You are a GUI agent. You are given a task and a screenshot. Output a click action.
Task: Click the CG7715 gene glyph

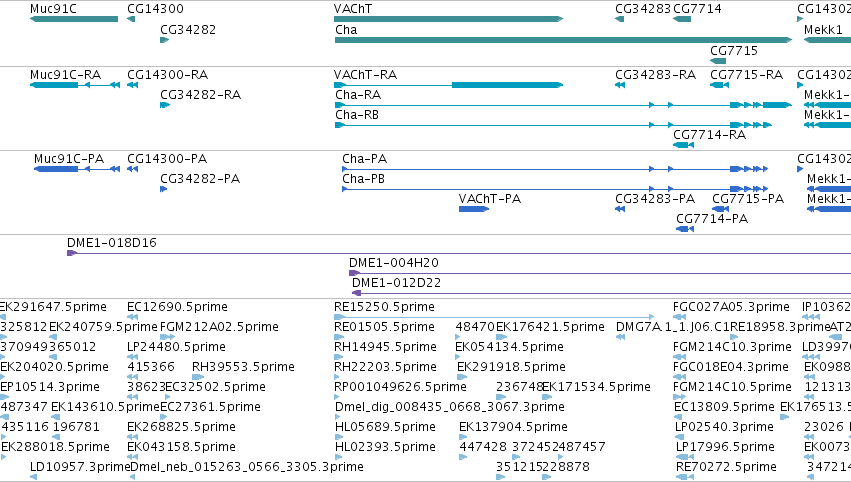click(718, 61)
